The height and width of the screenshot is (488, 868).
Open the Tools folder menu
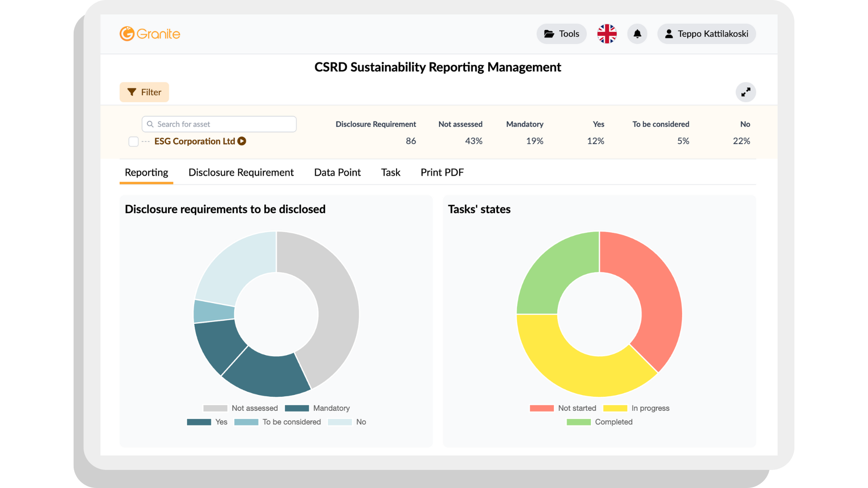point(561,34)
